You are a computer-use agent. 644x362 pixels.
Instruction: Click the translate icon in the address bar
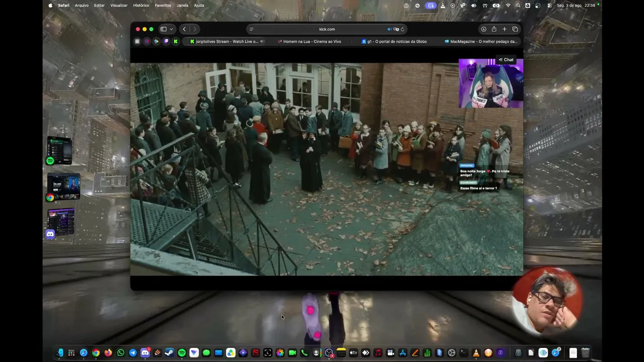(x=396, y=29)
